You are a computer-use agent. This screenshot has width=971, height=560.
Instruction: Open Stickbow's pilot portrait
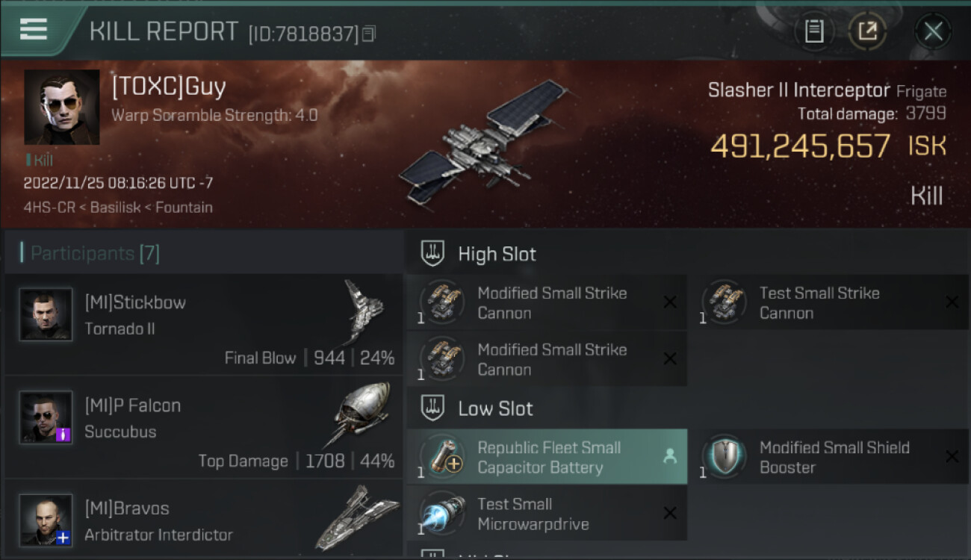coord(46,314)
